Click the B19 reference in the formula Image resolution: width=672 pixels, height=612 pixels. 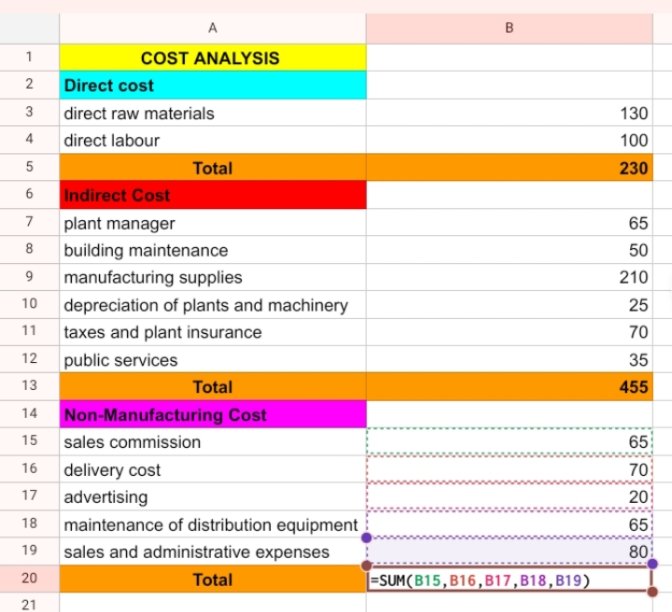click(x=568, y=581)
